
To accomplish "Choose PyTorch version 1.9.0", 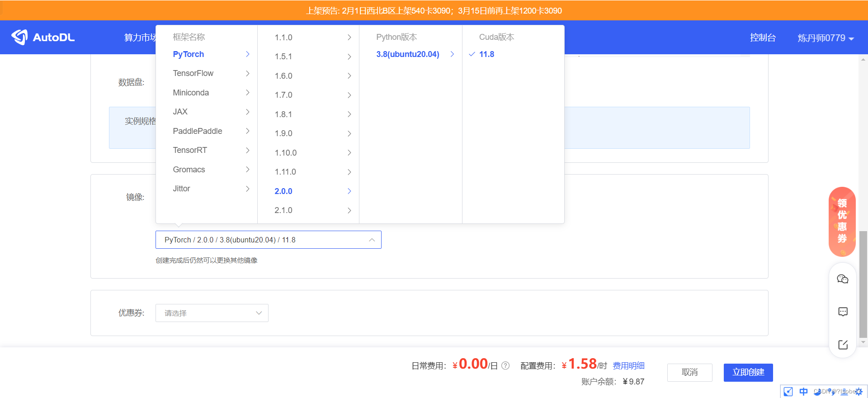I will pyautogui.click(x=308, y=133).
